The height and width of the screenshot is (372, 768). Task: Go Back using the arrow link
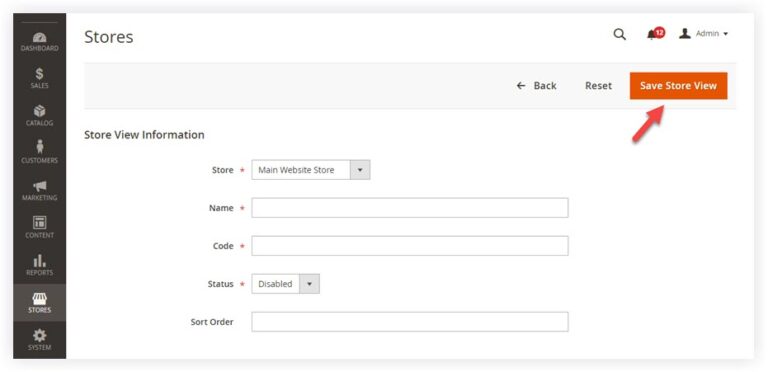tap(536, 86)
